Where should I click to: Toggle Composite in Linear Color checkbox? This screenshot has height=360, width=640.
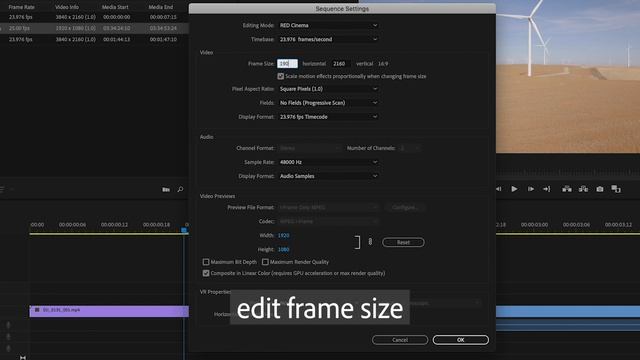point(206,273)
